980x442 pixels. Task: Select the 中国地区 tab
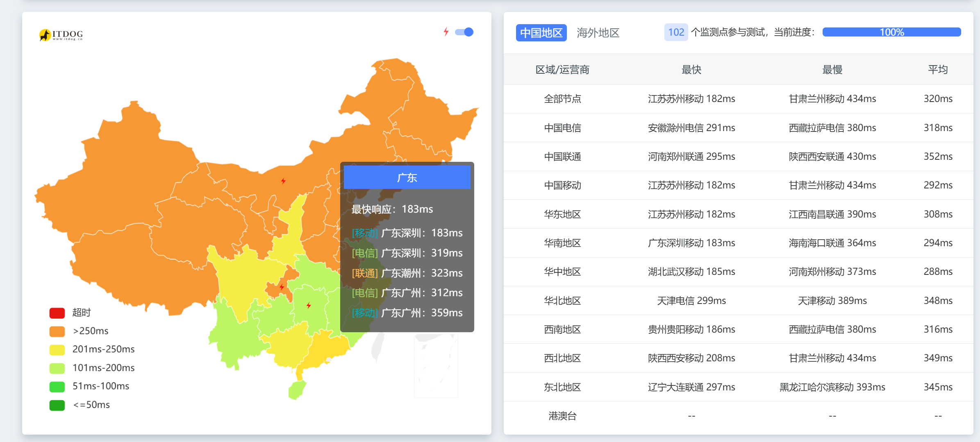point(541,33)
